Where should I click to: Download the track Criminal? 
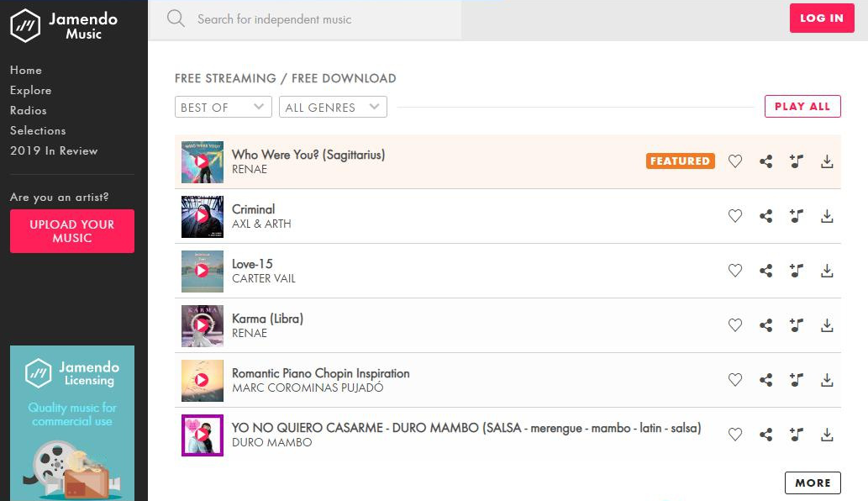click(827, 216)
